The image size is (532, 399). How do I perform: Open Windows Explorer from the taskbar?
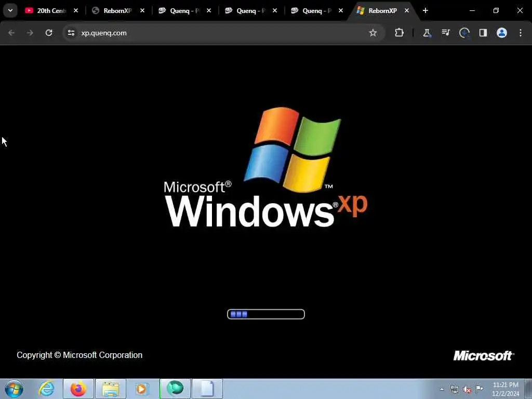coord(111,389)
